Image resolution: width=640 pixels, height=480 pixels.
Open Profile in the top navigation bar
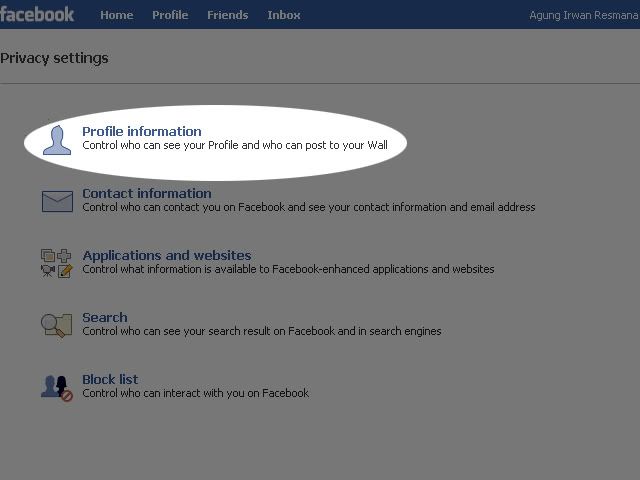point(170,15)
